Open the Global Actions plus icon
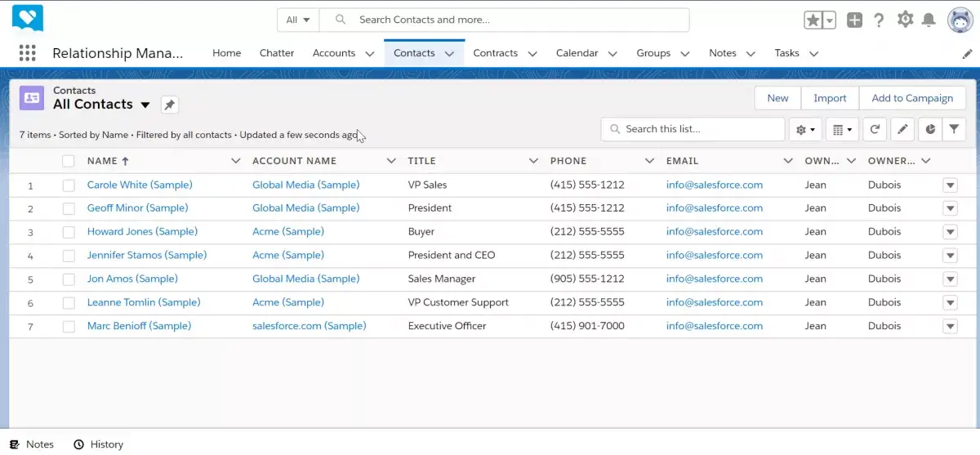980x455 pixels. pyautogui.click(x=854, y=20)
